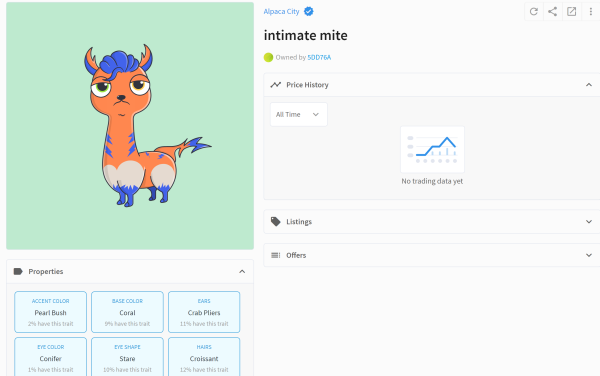Select the Base Color Coral trait

(127, 312)
